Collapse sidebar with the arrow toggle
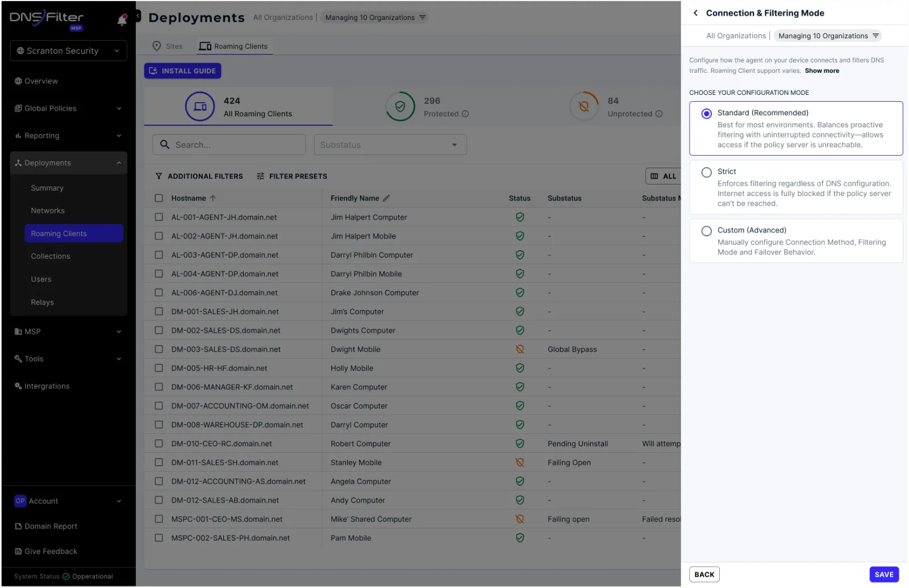The image size is (909, 588). coord(137,16)
